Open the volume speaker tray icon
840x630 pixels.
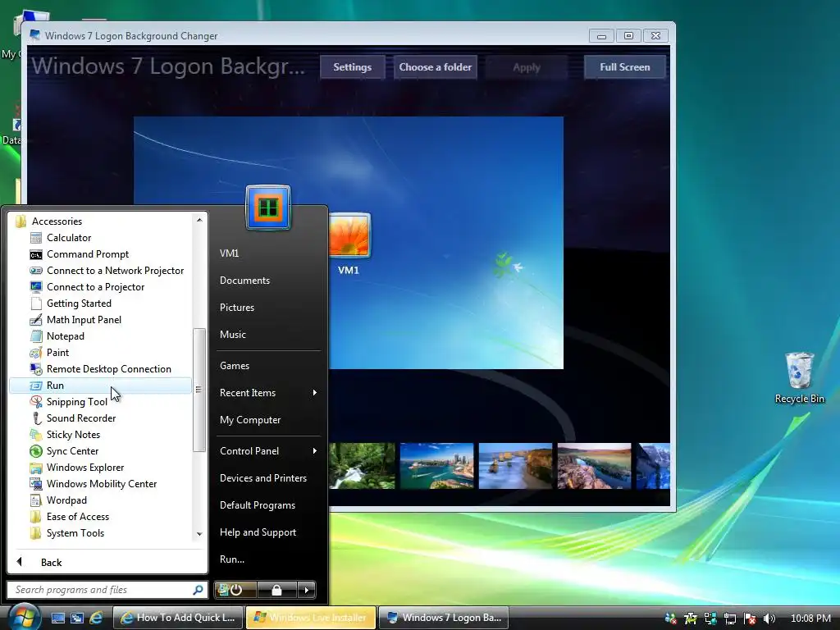point(769,619)
